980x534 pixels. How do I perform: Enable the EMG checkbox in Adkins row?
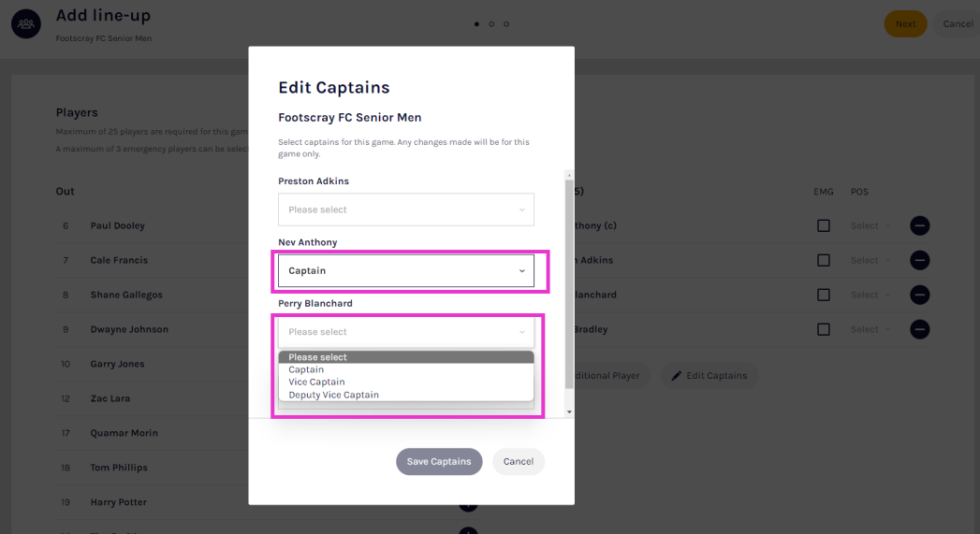coord(823,260)
